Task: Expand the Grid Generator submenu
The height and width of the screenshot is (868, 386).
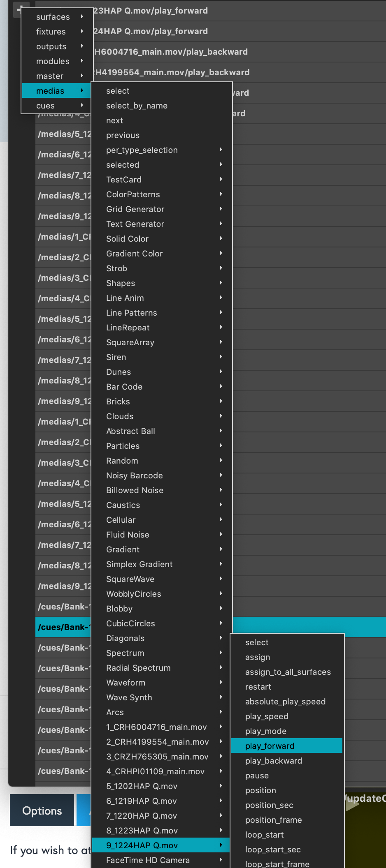Action: pyautogui.click(x=162, y=209)
